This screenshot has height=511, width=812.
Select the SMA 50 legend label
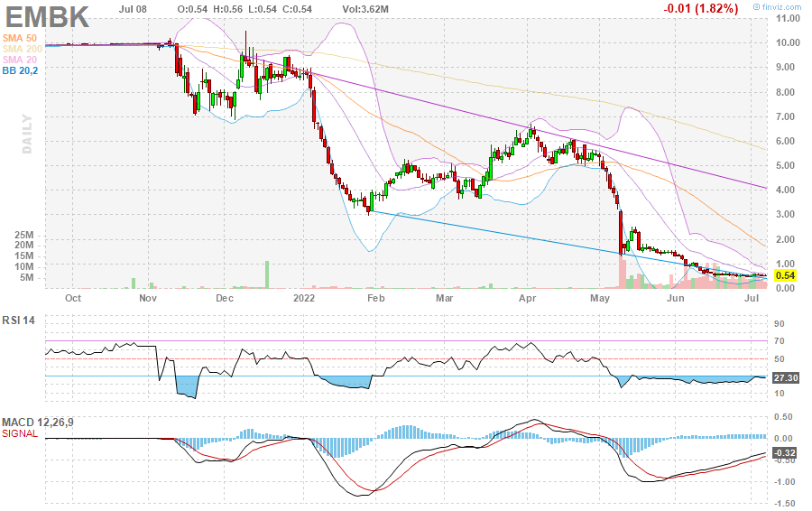(20, 38)
